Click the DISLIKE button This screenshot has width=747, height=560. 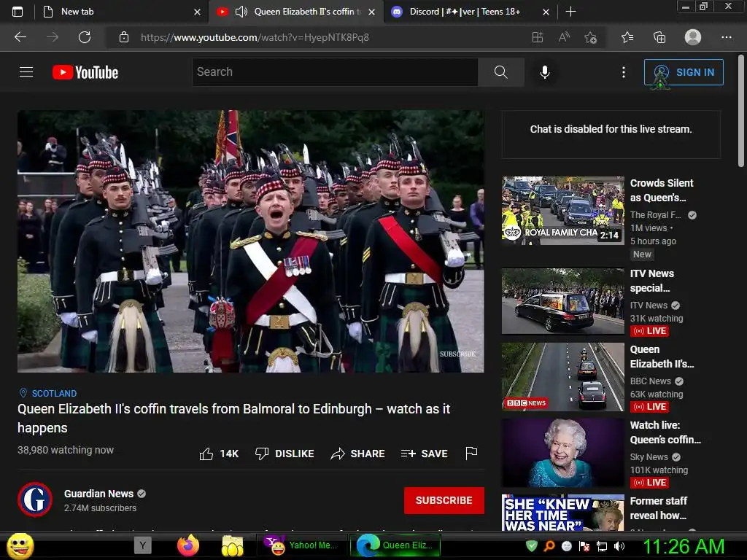coord(285,454)
